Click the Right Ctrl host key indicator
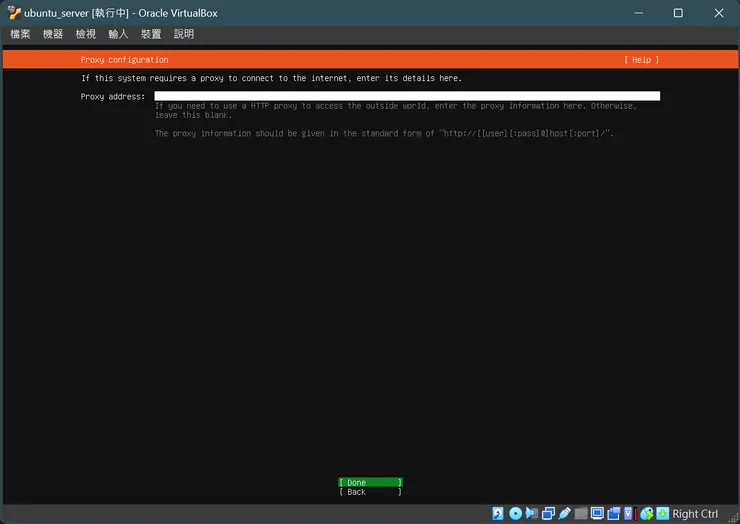This screenshot has height=524, width=740. [695, 514]
